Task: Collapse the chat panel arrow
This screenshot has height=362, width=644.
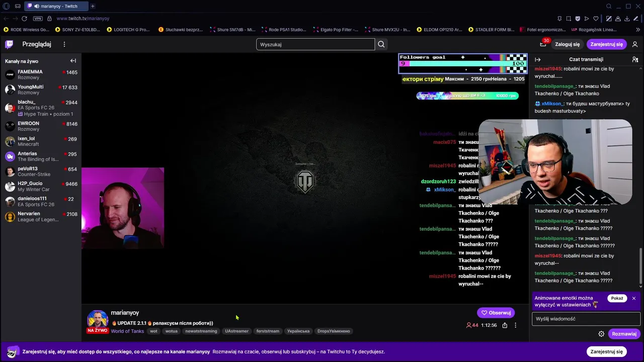Action: 537,59
